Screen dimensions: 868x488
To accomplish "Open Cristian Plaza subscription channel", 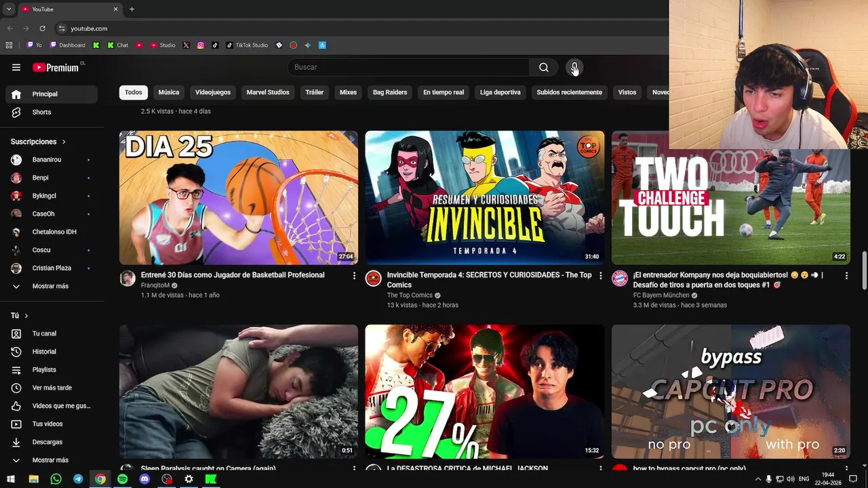I will [x=52, y=268].
